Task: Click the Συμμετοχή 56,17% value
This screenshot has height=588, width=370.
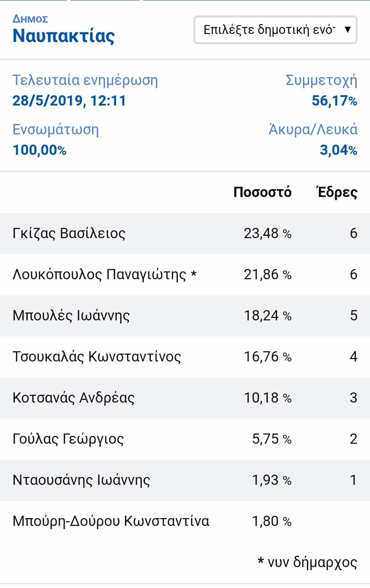Action: 334,101
